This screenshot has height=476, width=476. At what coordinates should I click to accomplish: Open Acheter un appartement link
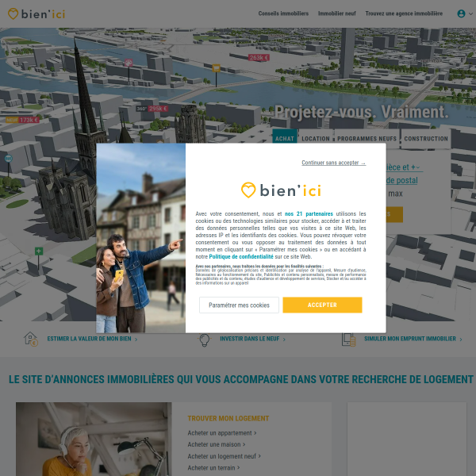(x=222, y=433)
